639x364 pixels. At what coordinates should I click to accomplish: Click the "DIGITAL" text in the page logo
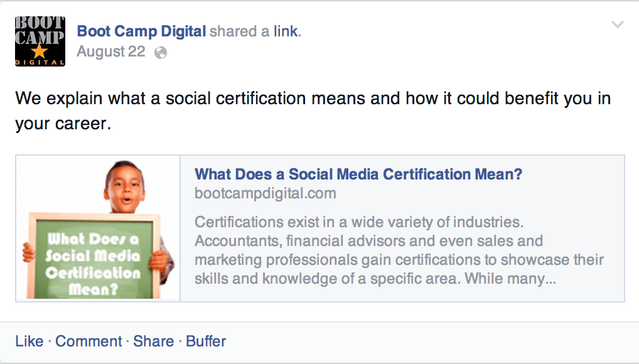(x=40, y=62)
